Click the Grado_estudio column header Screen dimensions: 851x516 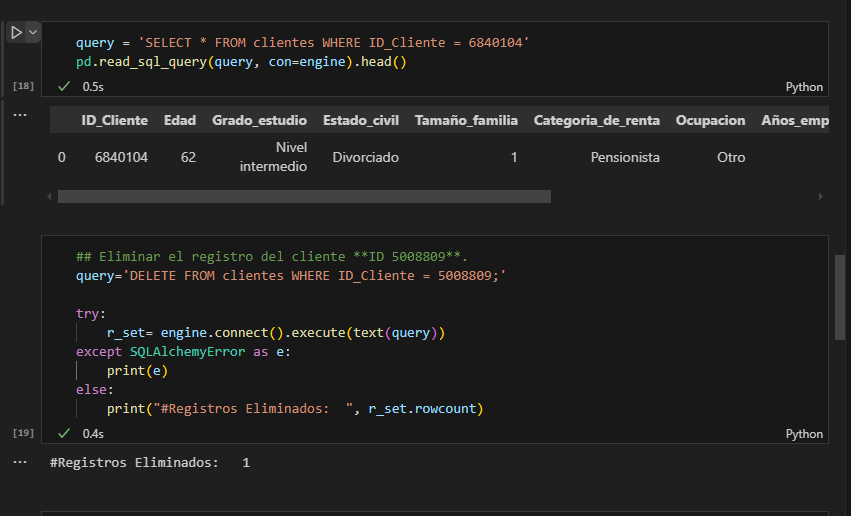coord(259,120)
